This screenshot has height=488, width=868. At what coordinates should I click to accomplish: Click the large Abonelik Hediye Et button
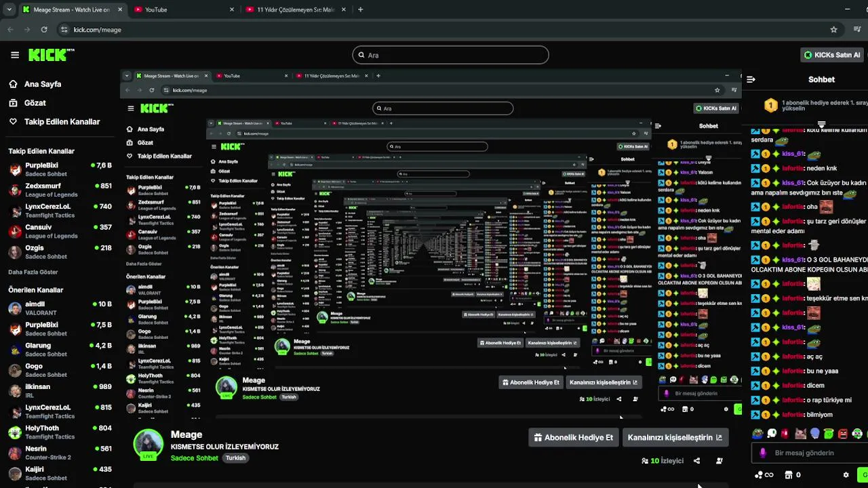pos(573,437)
